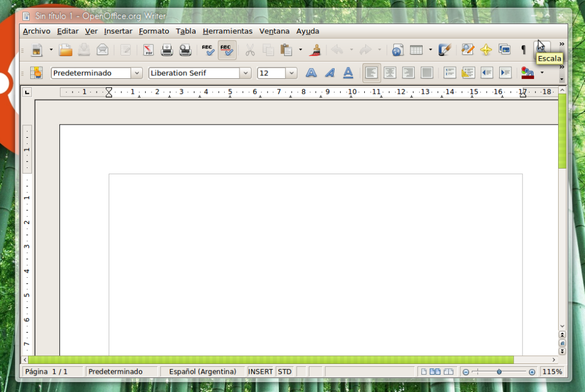Show Draw Functions

point(445,50)
